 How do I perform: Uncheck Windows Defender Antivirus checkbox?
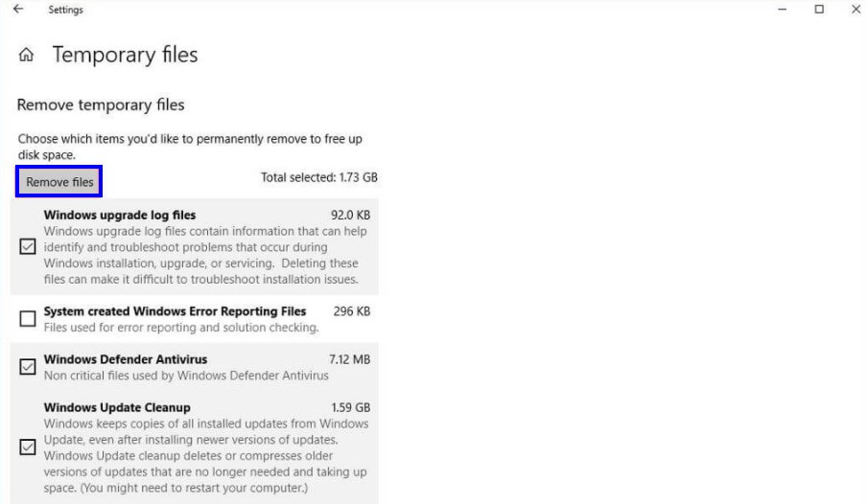click(x=28, y=367)
